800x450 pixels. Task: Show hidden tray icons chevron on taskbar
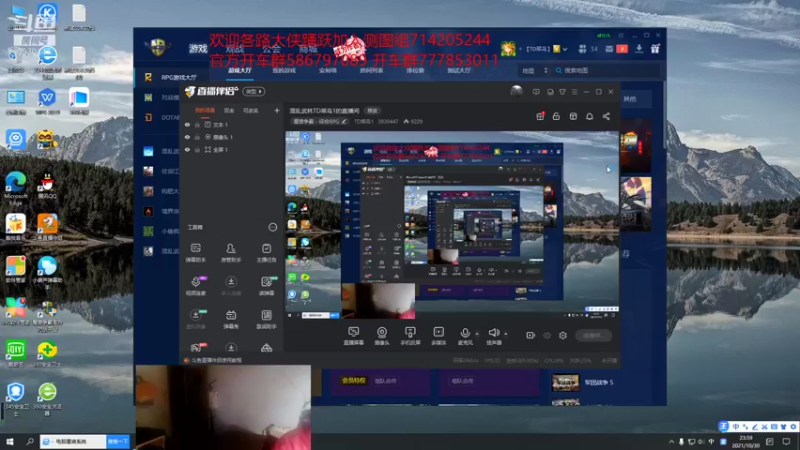pos(671,441)
